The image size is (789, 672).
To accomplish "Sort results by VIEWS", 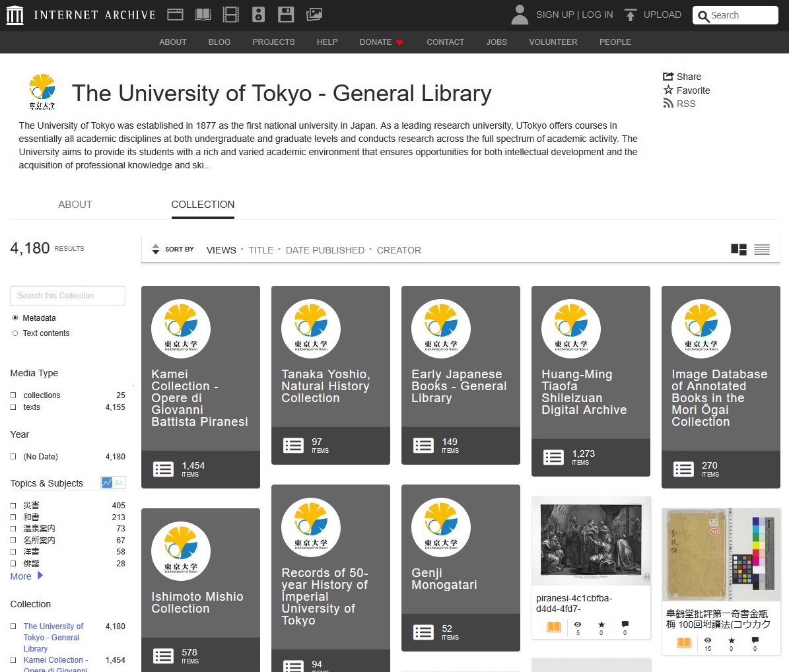I will 221,250.
